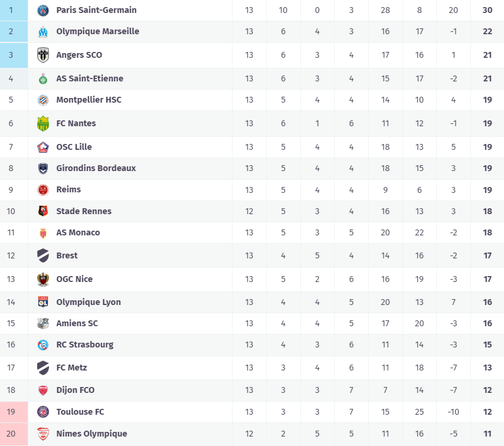Click the Paris Saint-Germain club crest
Image resolution: width=504 pixels, height=446 pixels.
(43, 10)
